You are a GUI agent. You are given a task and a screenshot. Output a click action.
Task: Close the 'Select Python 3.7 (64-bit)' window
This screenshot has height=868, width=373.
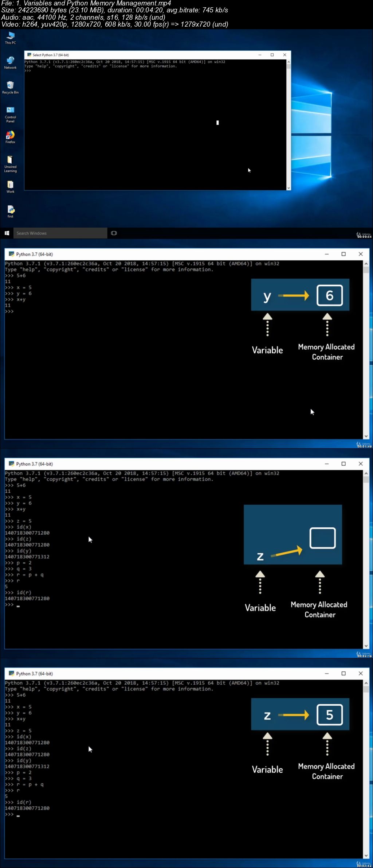(x=284, y=55)
